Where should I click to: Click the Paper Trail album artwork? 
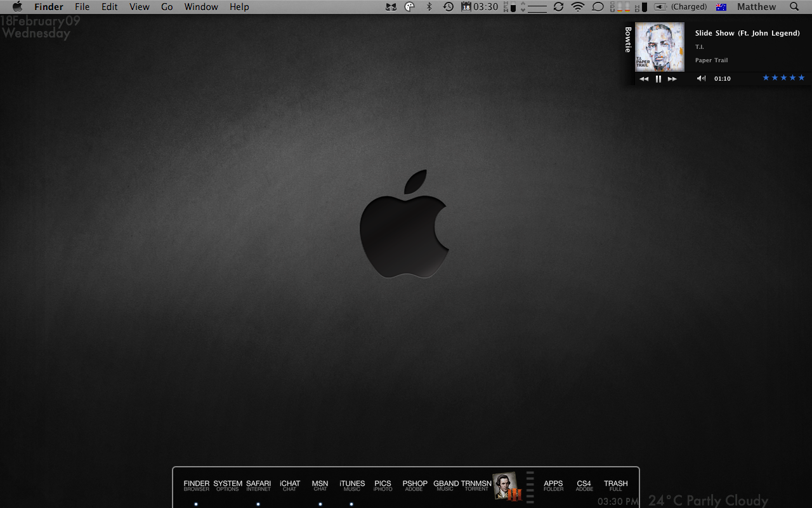pyautogui.click(x=660, y=47)
